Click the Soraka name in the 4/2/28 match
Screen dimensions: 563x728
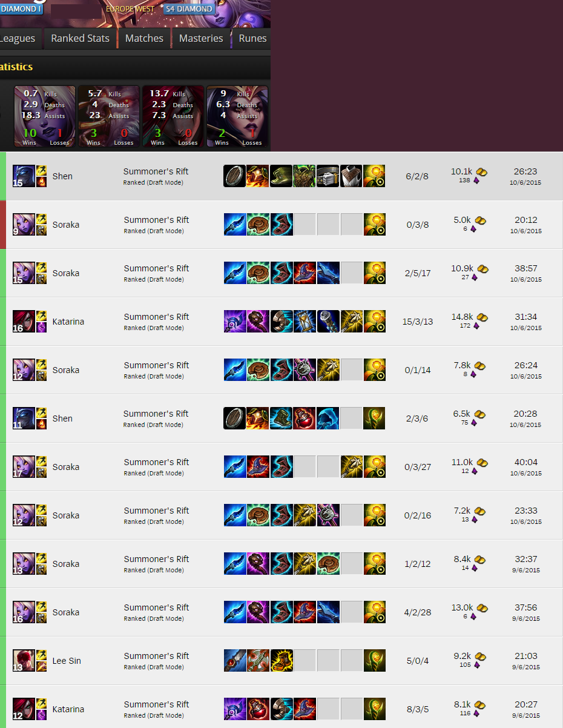click(66, 612)
